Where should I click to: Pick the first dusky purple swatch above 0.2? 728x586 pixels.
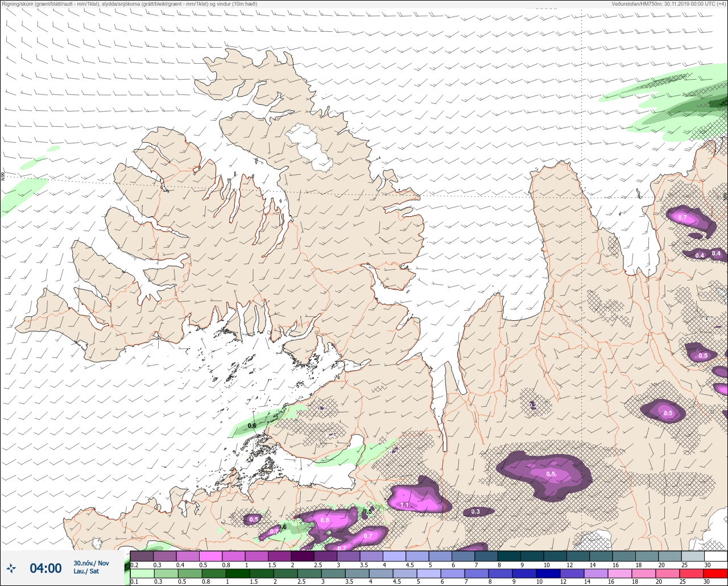coord(142,556)
